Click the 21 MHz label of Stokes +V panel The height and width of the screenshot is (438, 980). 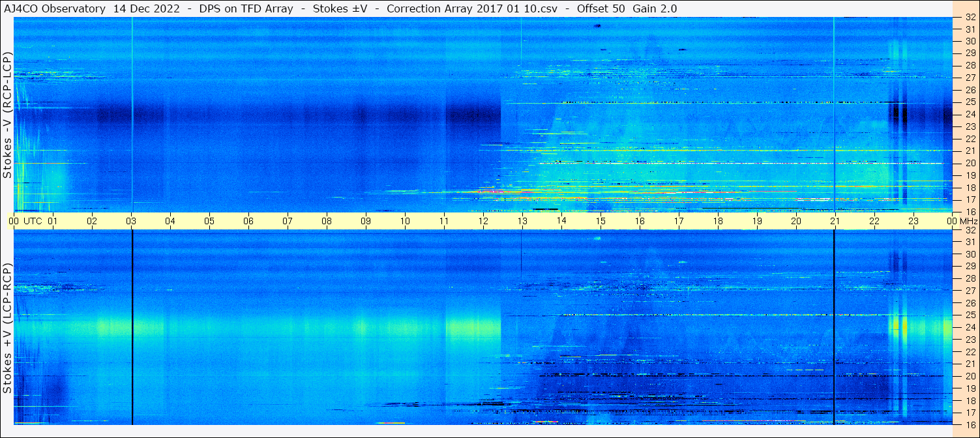click(970, 364)
